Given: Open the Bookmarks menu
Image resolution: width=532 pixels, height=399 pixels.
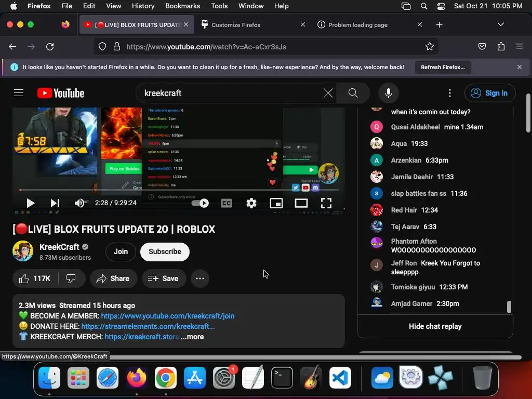Looking at the screenshot, I should coord(182,6).
